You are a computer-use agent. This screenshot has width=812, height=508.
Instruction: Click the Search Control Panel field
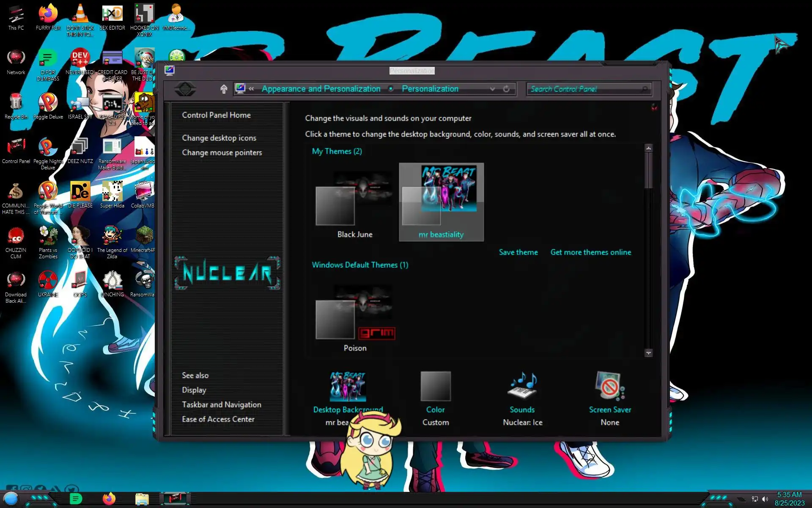[584, 89]
